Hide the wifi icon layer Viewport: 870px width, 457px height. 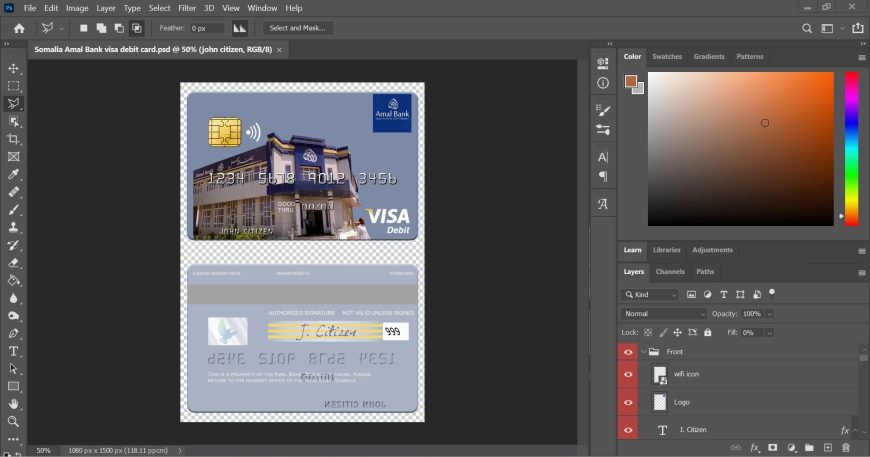[x=628, y=374]
